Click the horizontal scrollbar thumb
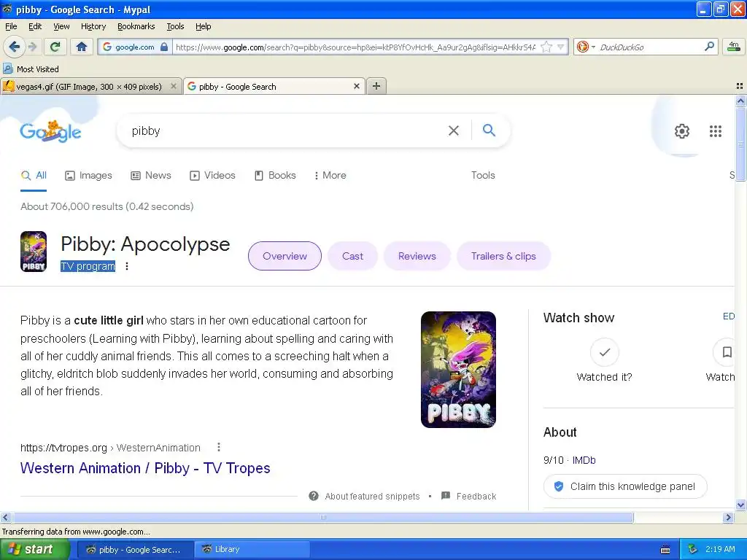The width and height of the screenshot is (747, 560). tap(323, 517)
